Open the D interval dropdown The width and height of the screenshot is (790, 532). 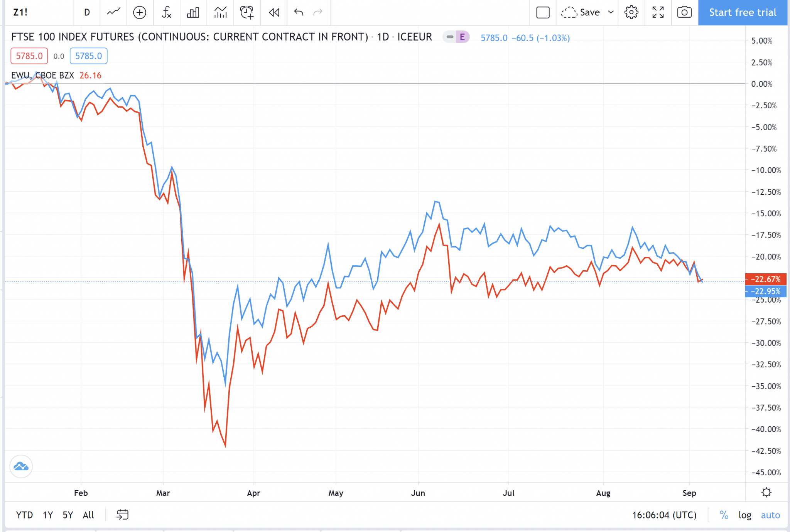tap(87, 12)
